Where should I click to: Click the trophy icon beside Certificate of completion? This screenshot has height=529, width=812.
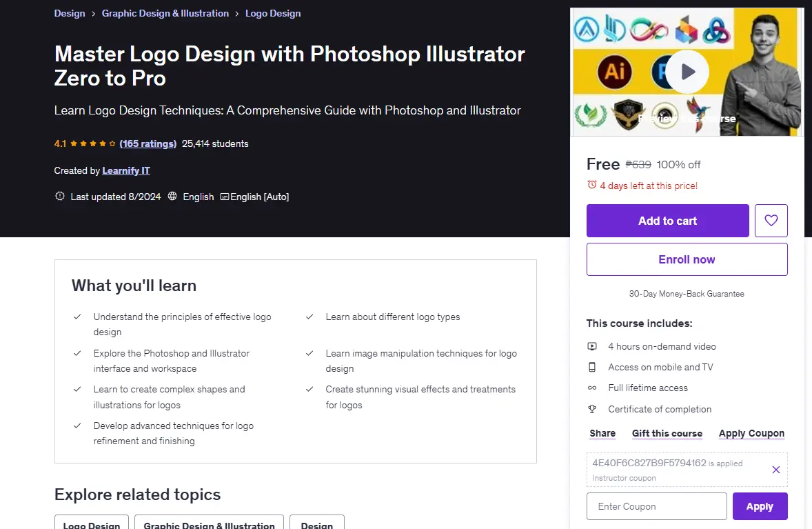(x=592, y=409)
